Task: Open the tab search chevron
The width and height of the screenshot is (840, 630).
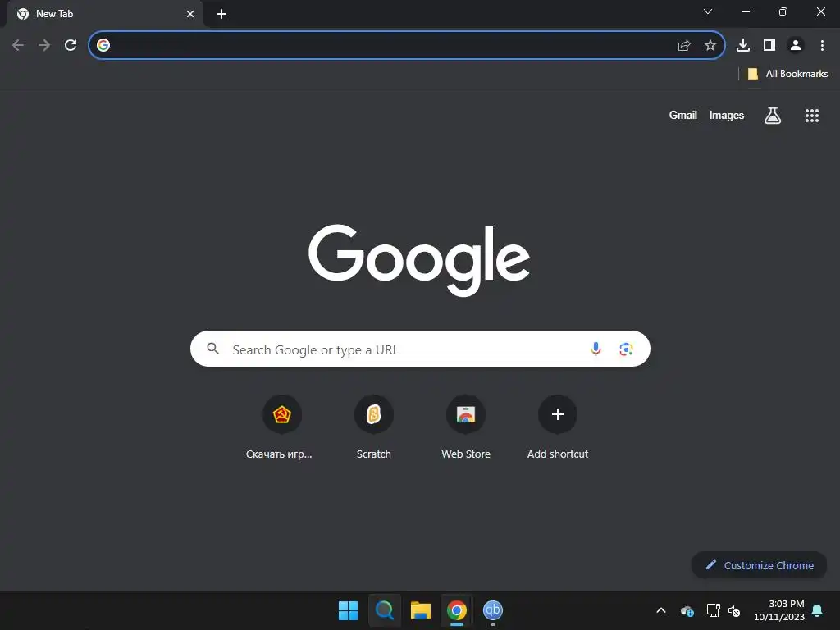Action: [x=708, y=11]
